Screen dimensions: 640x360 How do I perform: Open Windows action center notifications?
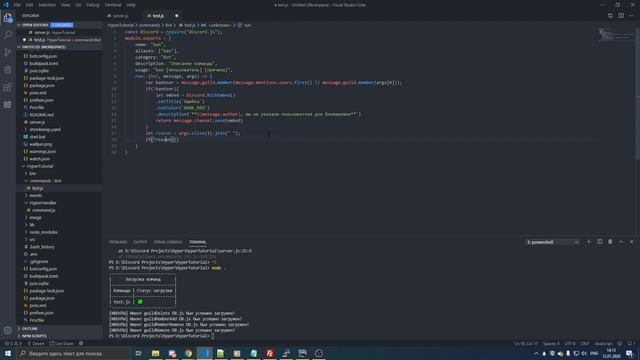click(630, 353)
